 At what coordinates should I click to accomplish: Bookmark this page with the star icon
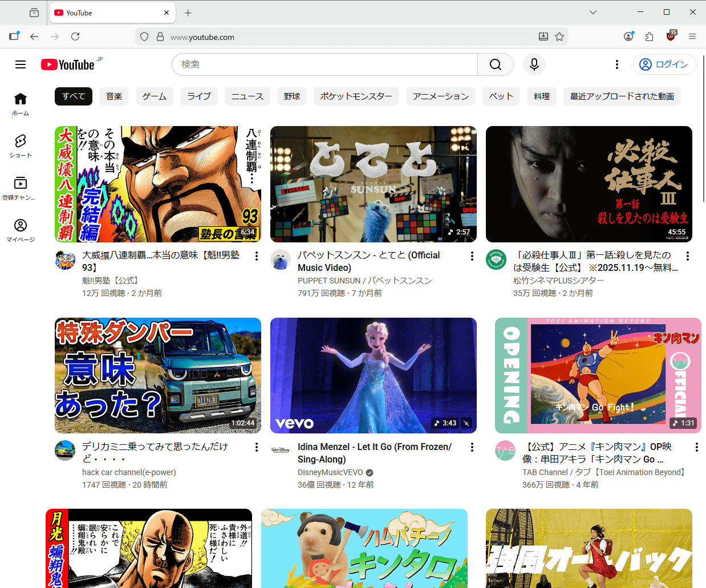(559, 37)
